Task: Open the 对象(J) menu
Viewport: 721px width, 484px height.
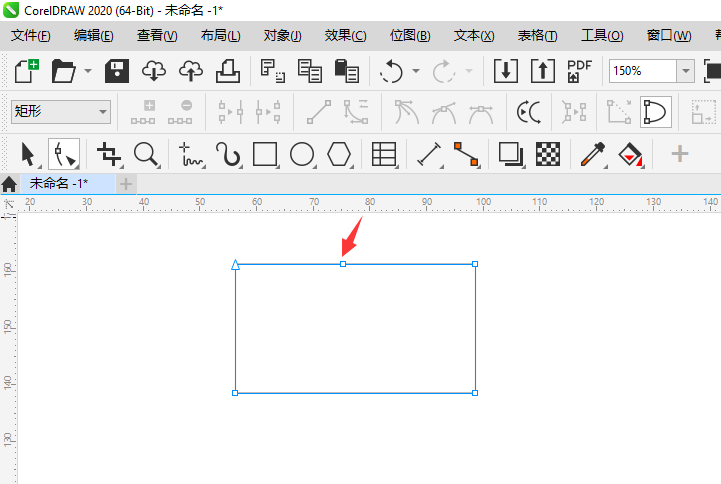Action: click(x=282, y=35)
